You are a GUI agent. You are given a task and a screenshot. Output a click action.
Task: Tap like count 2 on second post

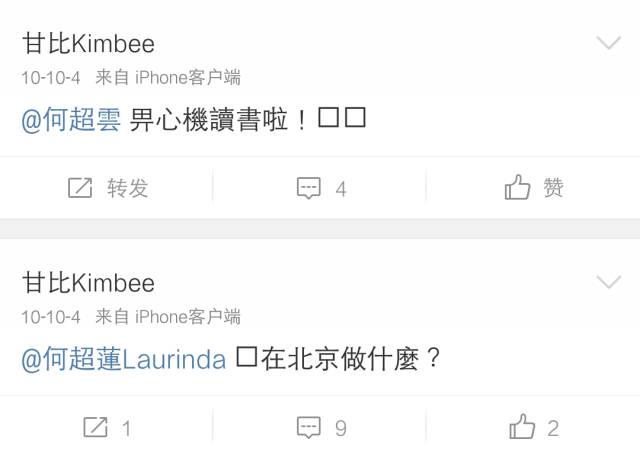[x=553, y=428]
